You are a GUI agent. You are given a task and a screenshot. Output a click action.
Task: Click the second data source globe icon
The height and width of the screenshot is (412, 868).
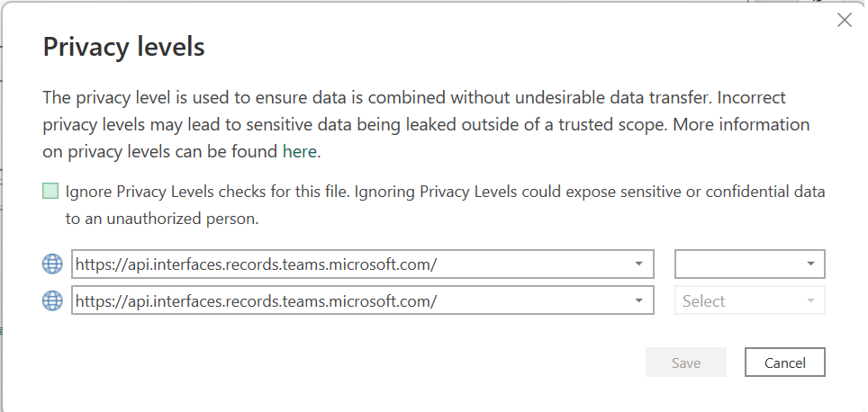click(x=53, y=301)
